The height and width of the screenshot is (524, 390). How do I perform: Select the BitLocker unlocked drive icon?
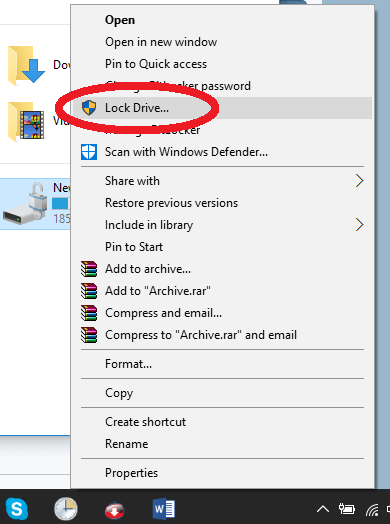[24, 204]
